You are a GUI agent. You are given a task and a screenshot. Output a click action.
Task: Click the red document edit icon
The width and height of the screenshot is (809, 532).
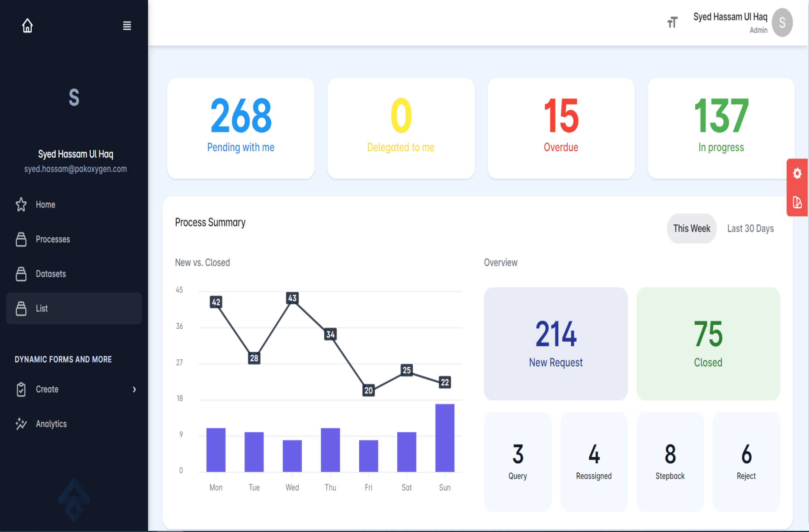(797, 202)
